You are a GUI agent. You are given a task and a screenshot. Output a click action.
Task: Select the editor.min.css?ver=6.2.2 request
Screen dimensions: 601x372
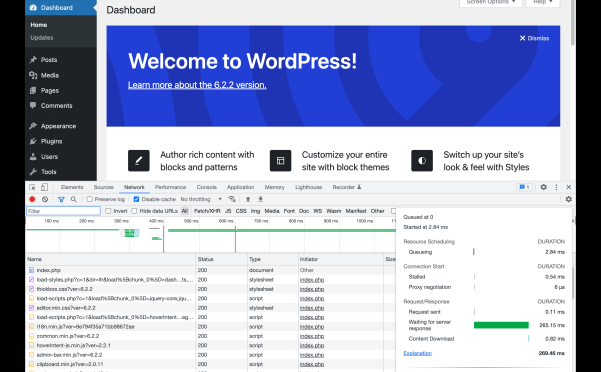[210, 308]
